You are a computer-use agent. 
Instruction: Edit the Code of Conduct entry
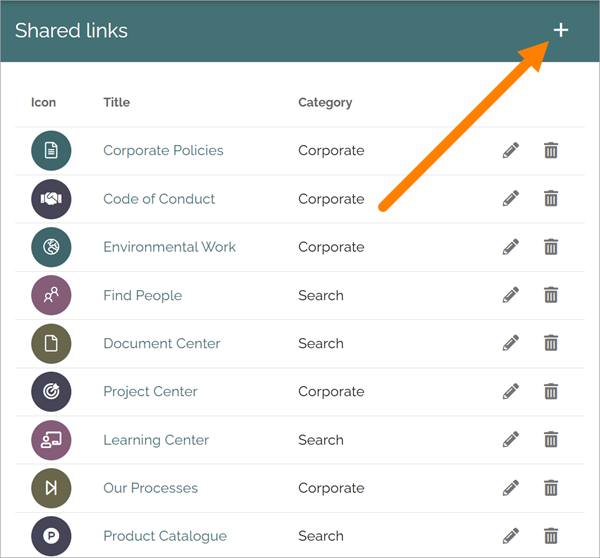(x=511, y=199)
